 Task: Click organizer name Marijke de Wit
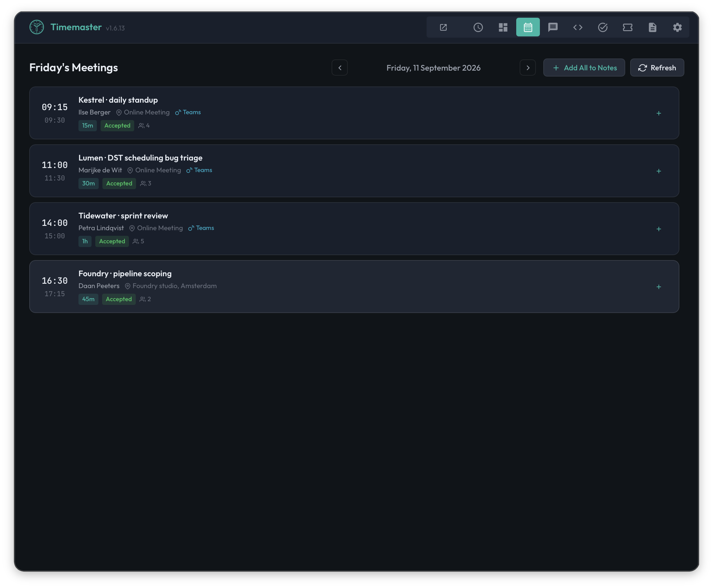[x=100, y=170]
